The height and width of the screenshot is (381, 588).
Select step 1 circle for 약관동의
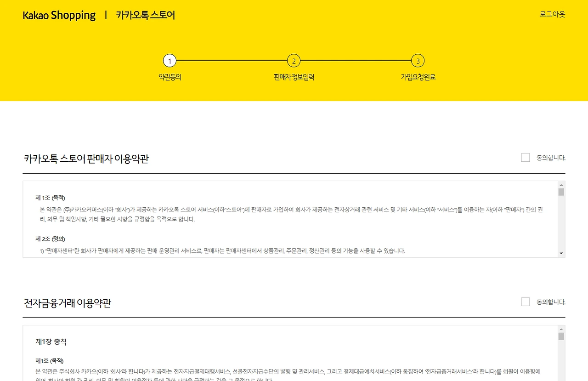point(170,61)
